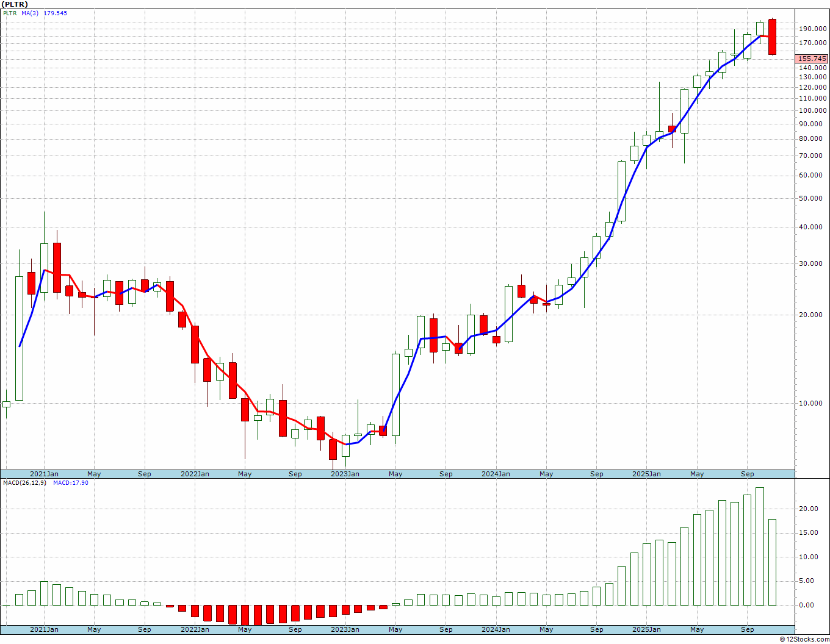830x644 pixels.
Task: Click the 10.00 MACD axis label
Action: (810, 557)
